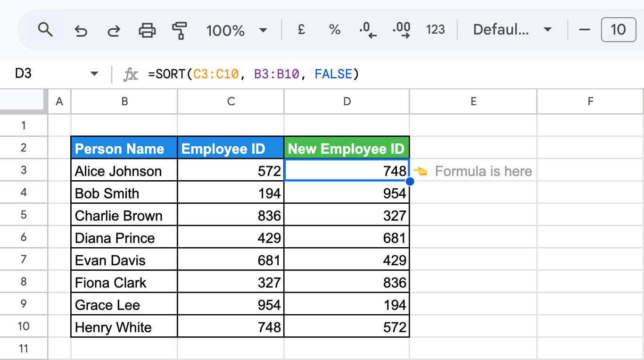Click Employee ID 748 in Henry's row
The image size is (644, 360).
pyautogui.click(x=231, y=327)
